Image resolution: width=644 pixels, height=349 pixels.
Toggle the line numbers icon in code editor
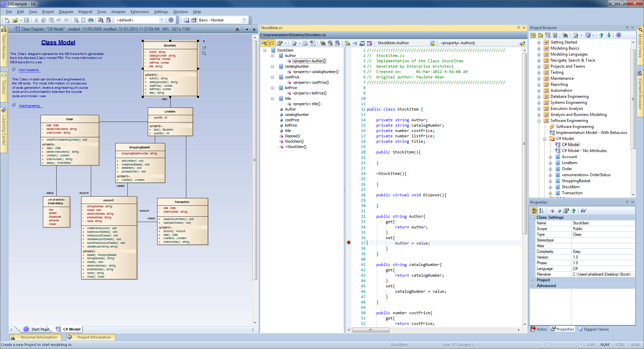[272, 43]
